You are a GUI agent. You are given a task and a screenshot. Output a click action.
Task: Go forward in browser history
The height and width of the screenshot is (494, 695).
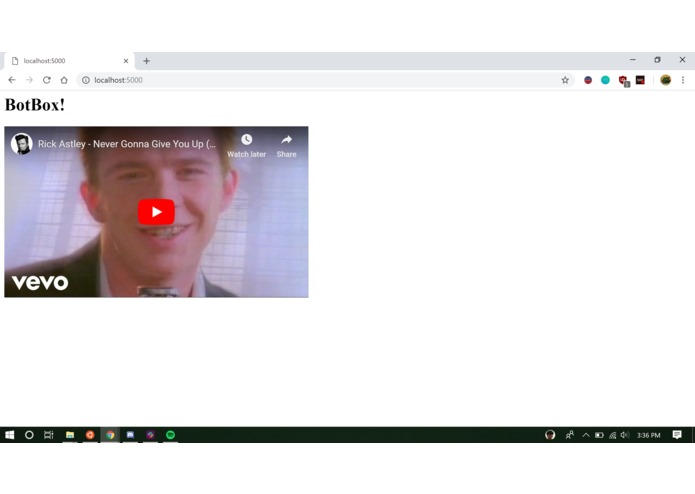tap(29, 80)
